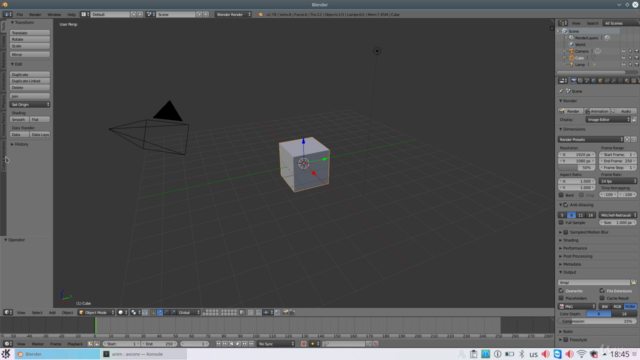Collapse the Operator panel
The image size is (640, 360).
15,240
